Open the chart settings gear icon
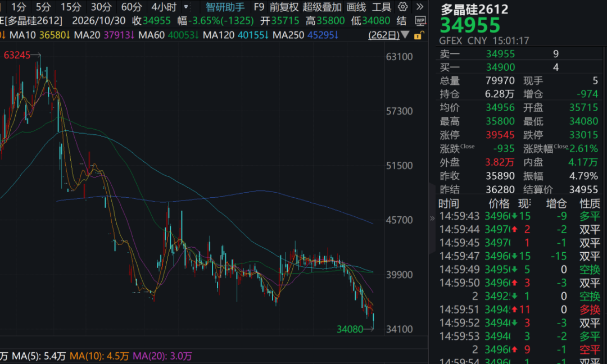 (x=402, y=7)
